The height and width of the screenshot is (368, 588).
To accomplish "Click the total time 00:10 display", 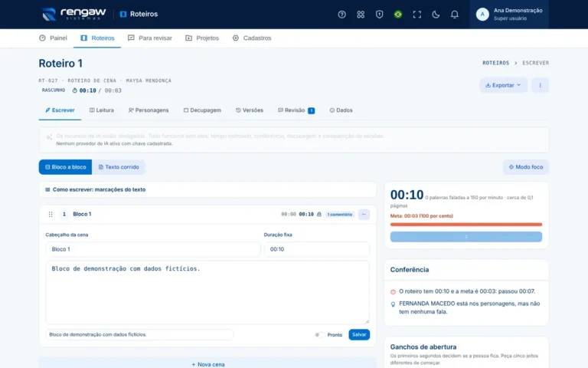I will tap(407, 195).
